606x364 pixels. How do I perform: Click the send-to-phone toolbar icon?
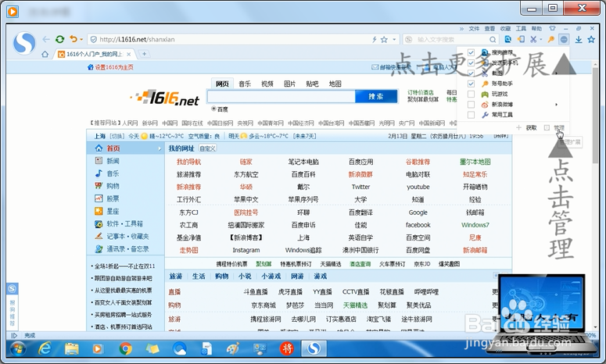tap(521, 39)
